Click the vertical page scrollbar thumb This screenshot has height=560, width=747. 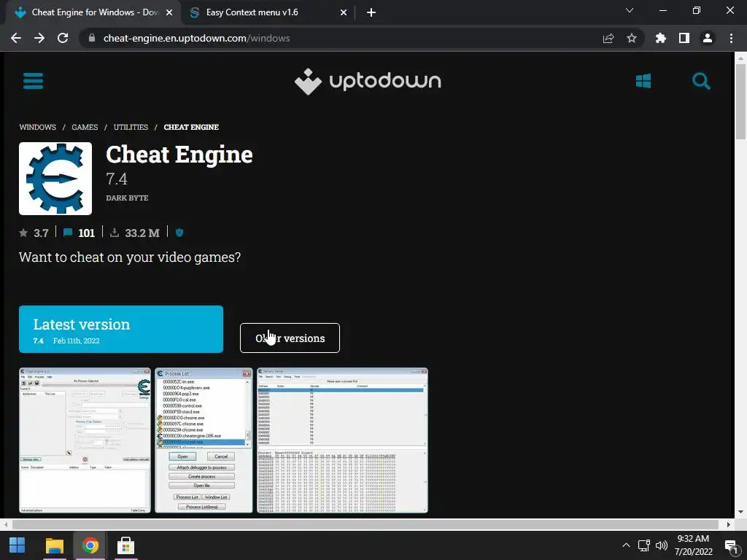click(740, 101)
